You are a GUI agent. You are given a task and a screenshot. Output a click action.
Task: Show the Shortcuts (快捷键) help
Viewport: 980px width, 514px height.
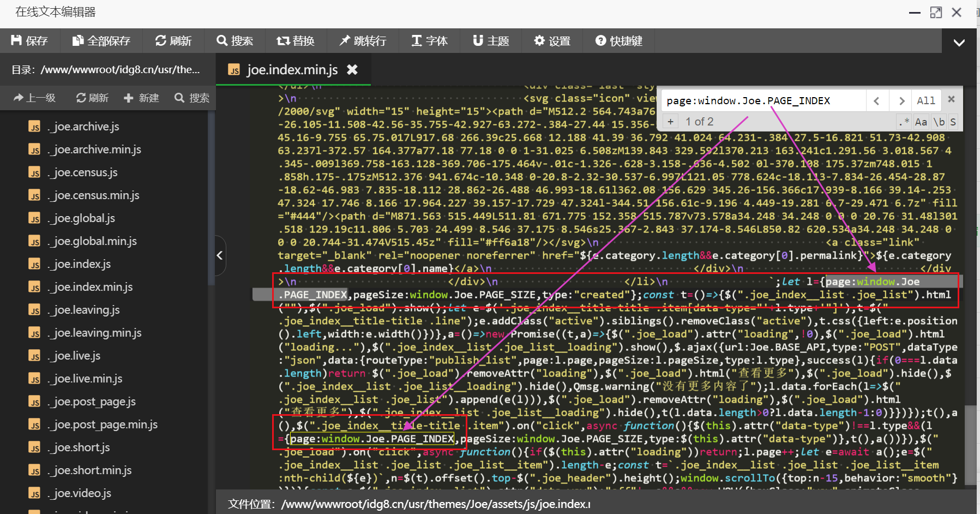pyautogui.click(x=619, y=41)
